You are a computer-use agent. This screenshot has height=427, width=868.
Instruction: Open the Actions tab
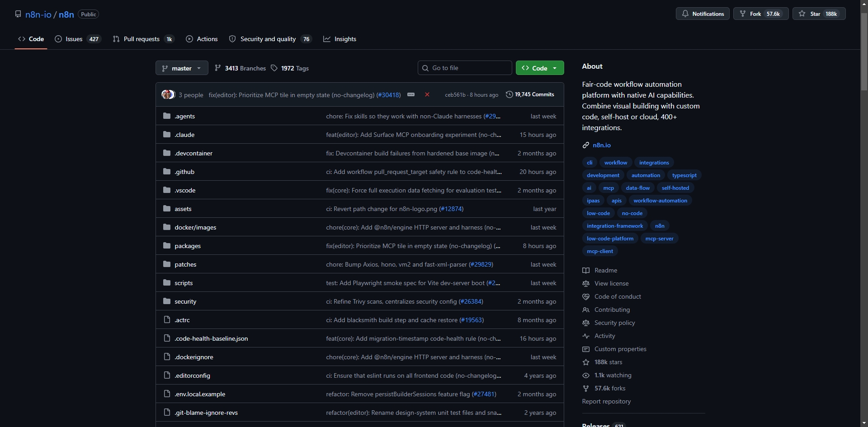click(202, 39)
